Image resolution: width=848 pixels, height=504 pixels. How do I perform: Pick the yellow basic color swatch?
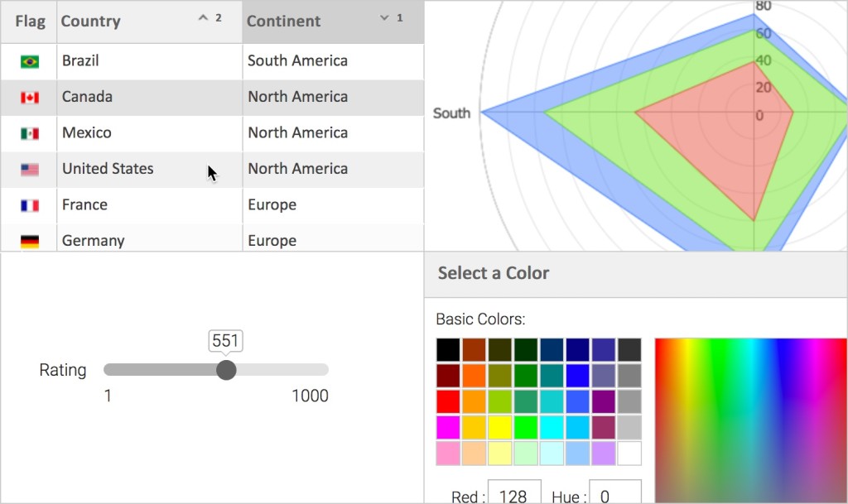(500, 428)
